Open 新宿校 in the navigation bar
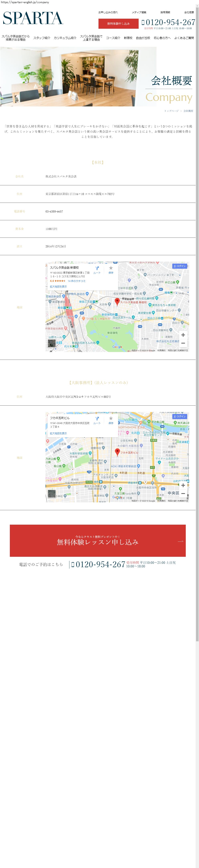The width and height of the screenshot is (199, 868). click(128, 38)
